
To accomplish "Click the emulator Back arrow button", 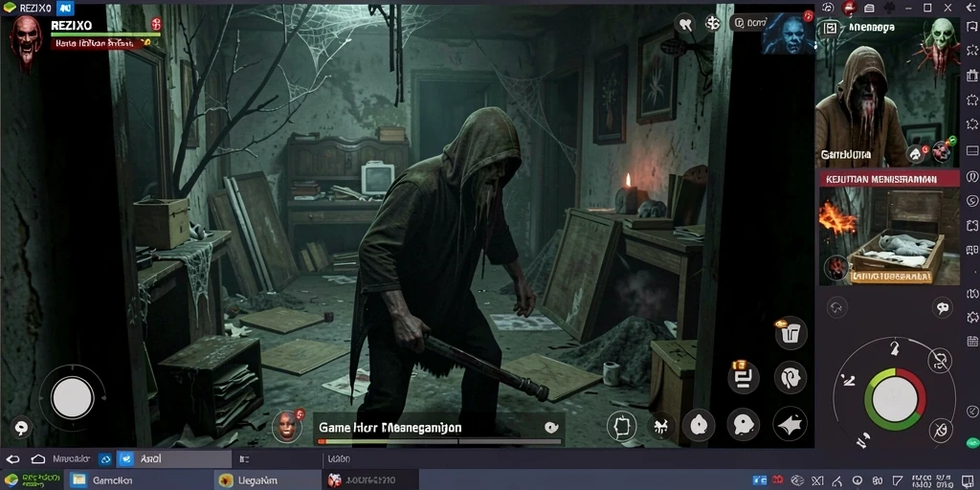I will pyautogui.click(x=13, y=458).
